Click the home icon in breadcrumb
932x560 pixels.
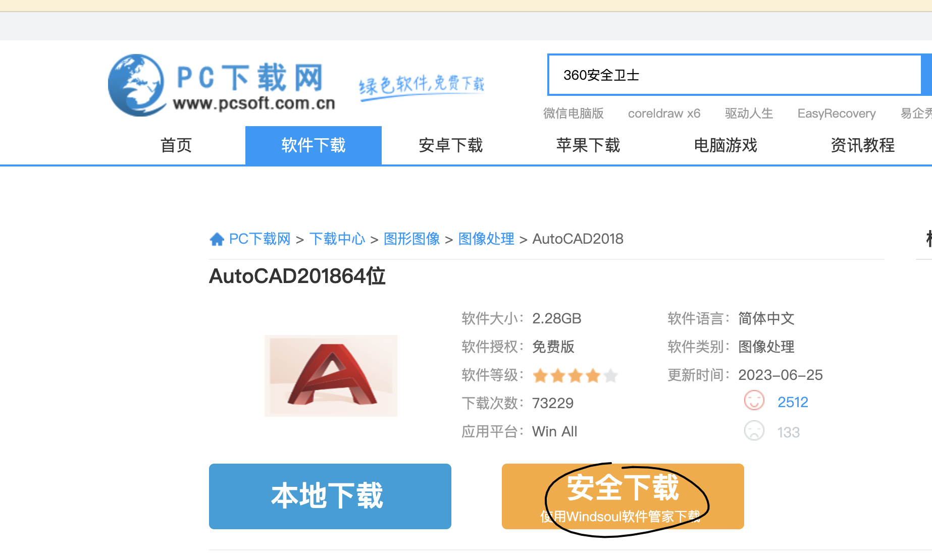click(x=217, y=239)
